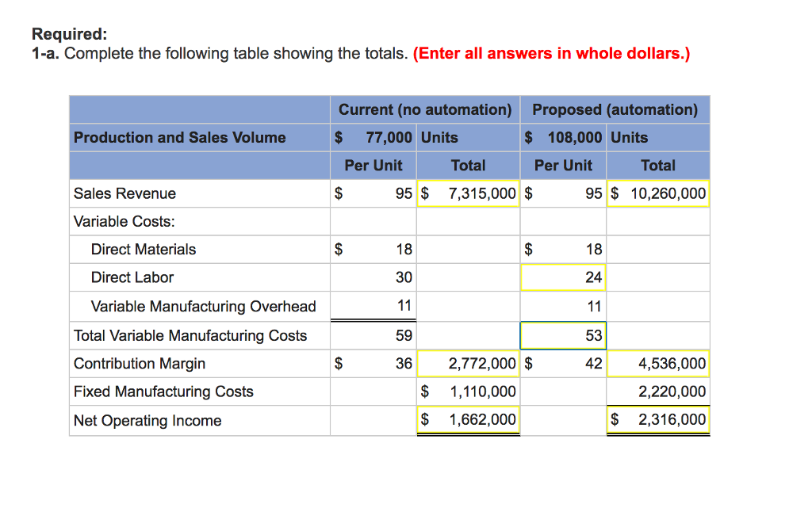Select the Proposed Net Operating Income cell 2,316,000

pyautogui.click(x=658, y=419)
